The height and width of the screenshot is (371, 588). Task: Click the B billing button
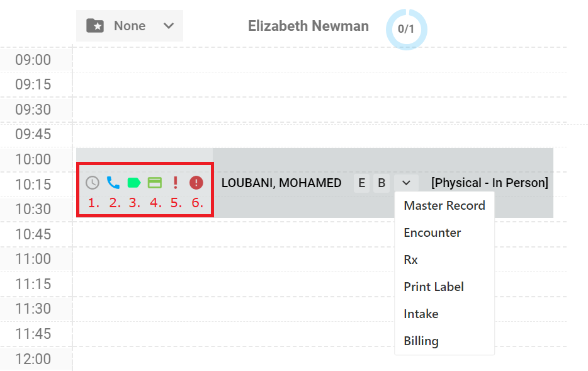(x=382, y=183)
